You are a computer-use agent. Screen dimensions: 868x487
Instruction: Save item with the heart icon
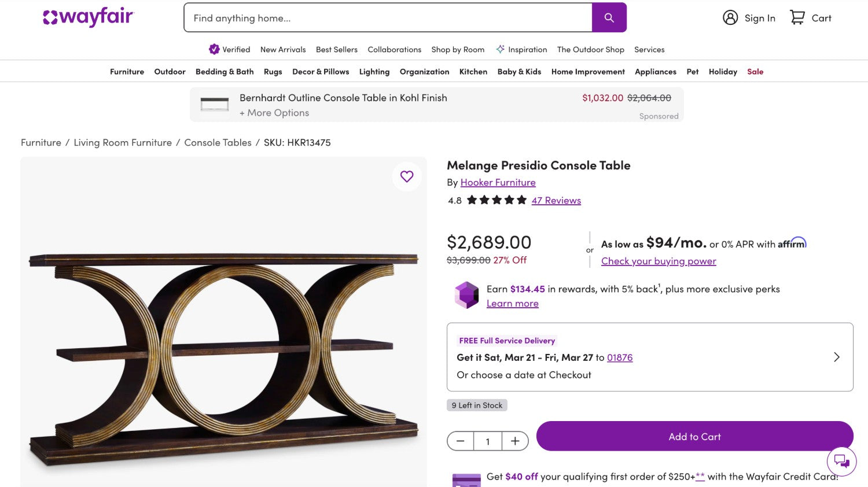pyautogui.click(x=407, y=176)
